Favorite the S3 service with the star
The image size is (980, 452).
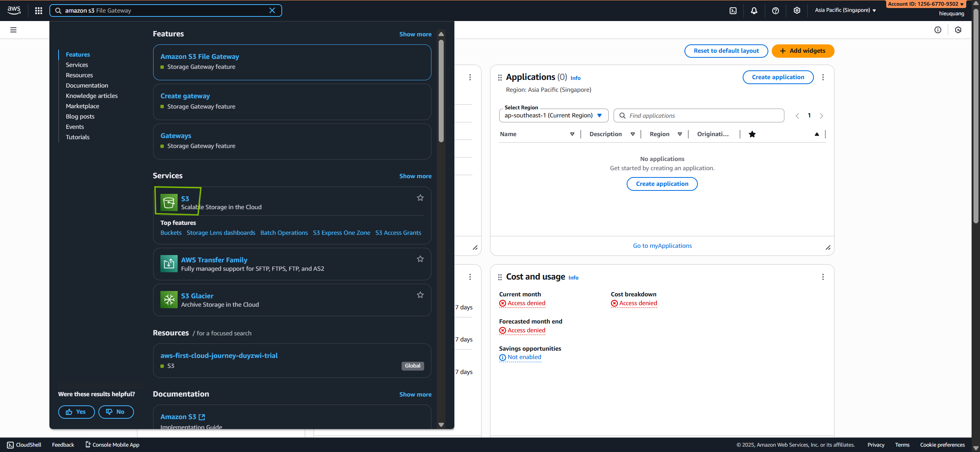pyautogui.click(x=420, y=198)
